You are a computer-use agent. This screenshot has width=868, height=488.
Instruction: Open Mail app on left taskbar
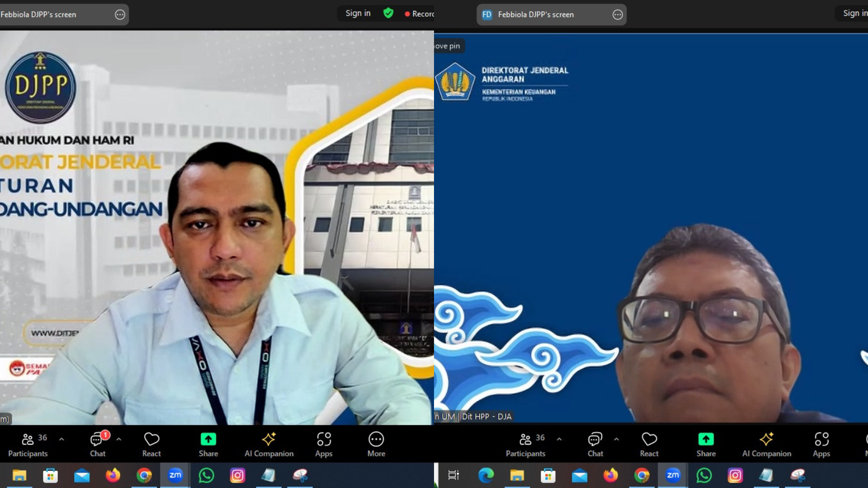[82, 475]
